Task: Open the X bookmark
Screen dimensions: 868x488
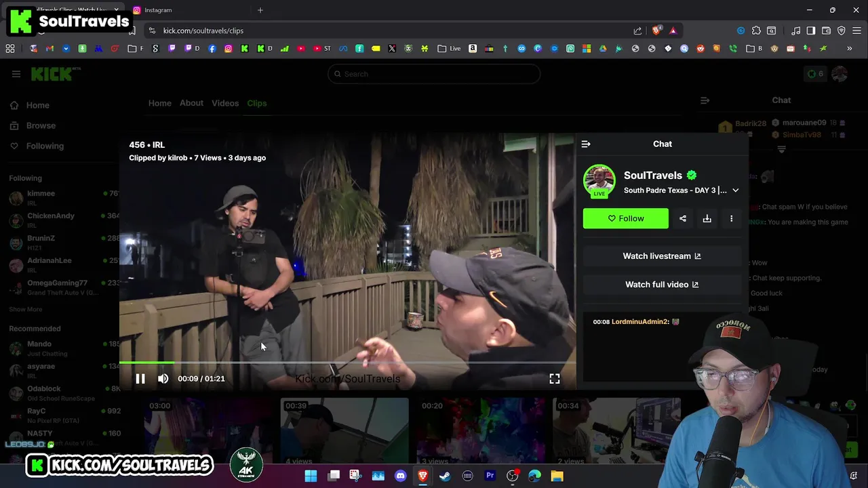Action: click(x=392, y=49)
